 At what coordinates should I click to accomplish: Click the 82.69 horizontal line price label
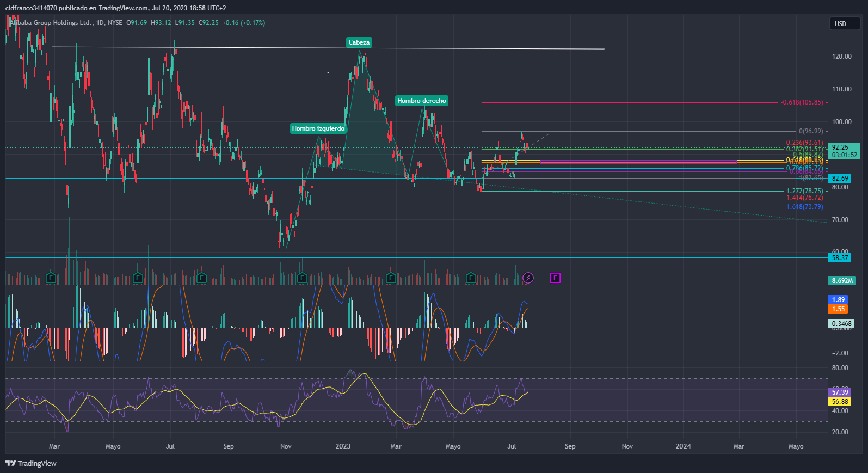pos(840,179)
